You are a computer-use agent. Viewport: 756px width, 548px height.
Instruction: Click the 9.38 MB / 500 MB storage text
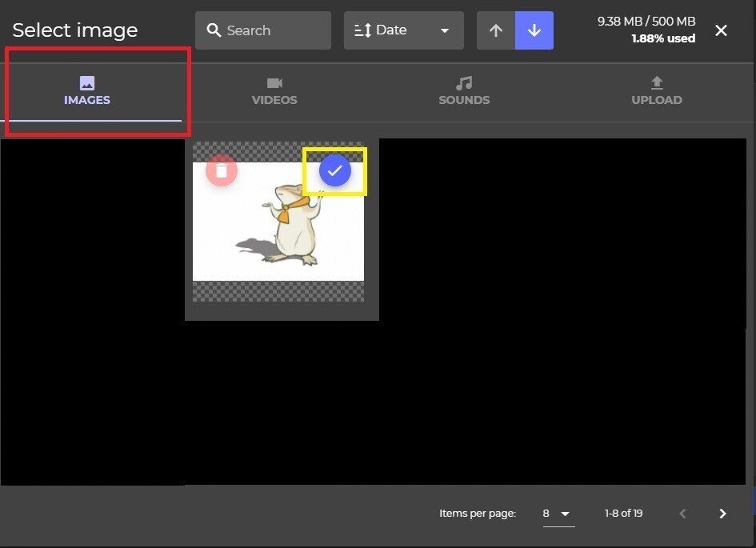[x=646, y=22]
